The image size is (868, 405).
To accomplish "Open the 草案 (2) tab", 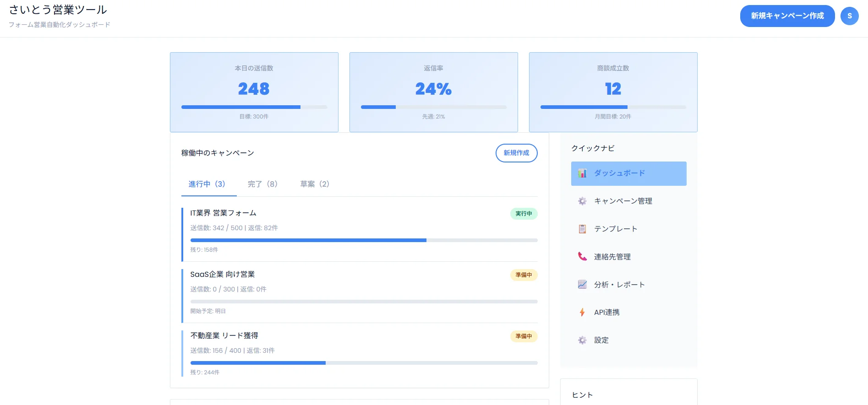I will (x=315, y=184).
